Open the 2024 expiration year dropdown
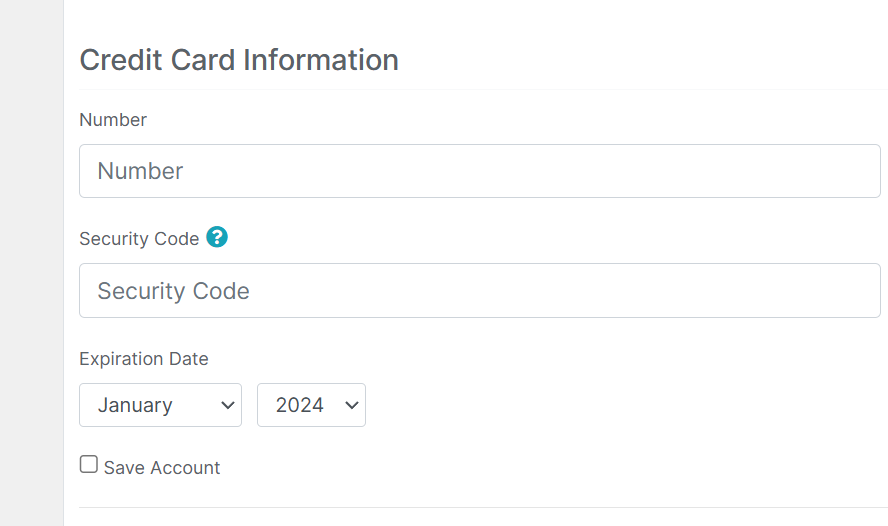The image size is (888, 526). click(311, 405)
